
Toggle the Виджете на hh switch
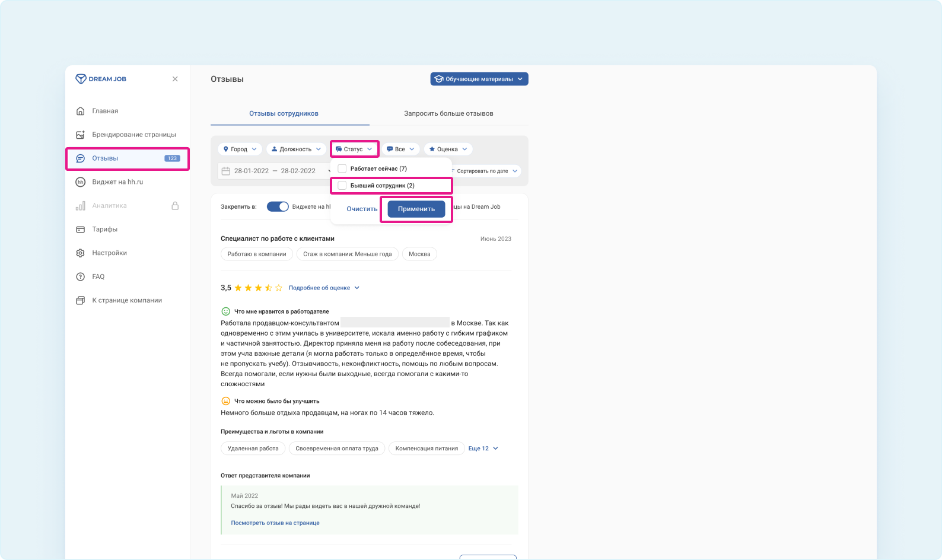278,206
